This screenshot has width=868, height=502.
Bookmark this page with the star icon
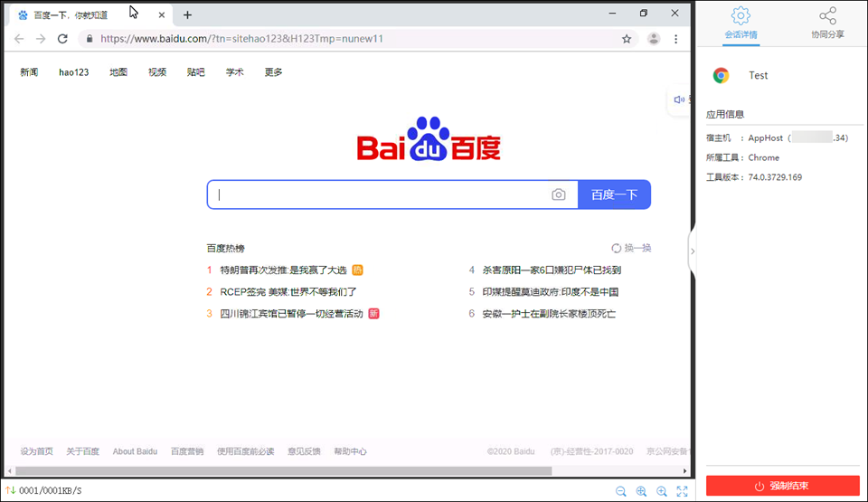tap(627, 39)
